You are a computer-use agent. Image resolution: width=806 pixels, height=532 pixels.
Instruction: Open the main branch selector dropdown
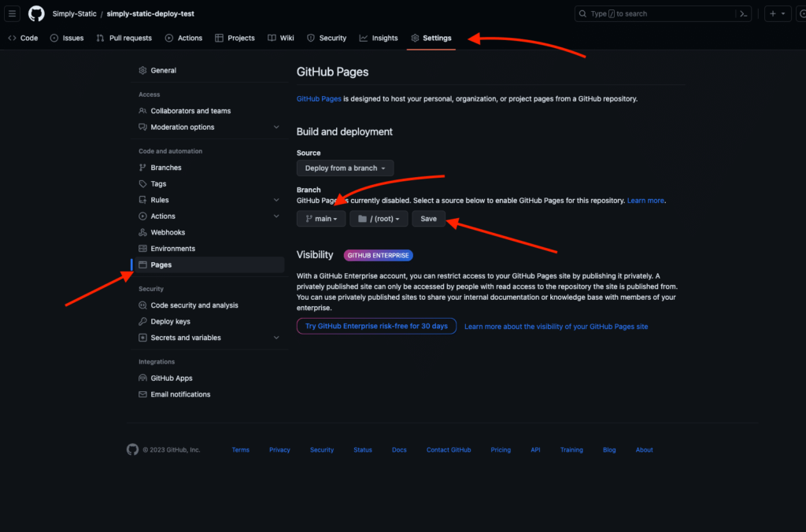[321, 219]
